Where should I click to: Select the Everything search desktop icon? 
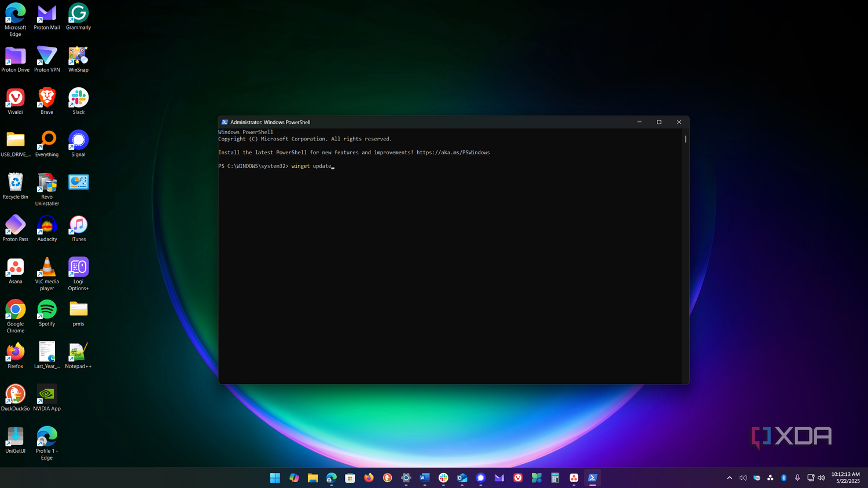coord(47,143)
